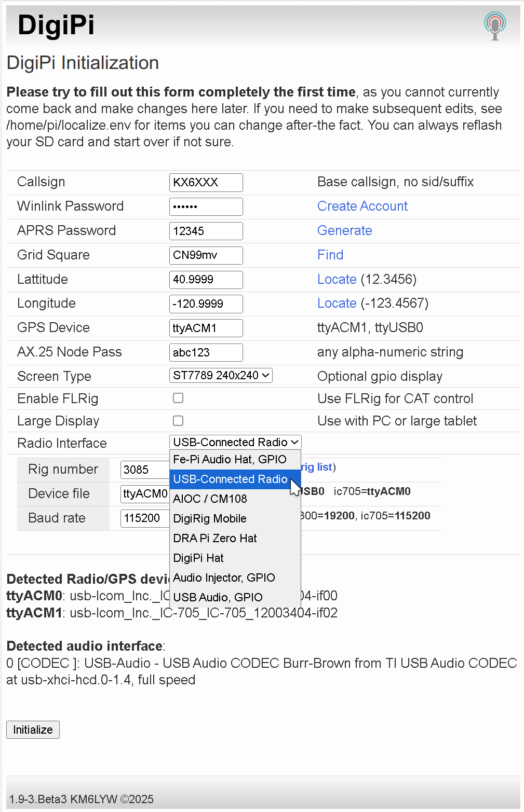
Task: Click the 'ic705=ttyACM0' device hint
Action: tap(372, 491)
